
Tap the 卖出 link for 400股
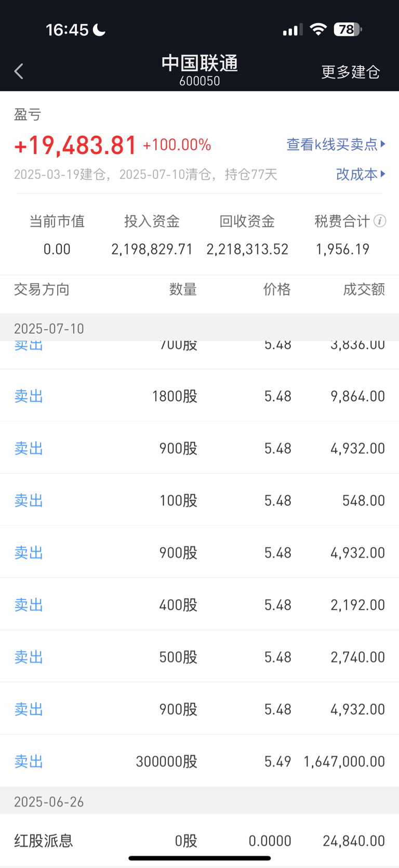(x=29, y=604)
